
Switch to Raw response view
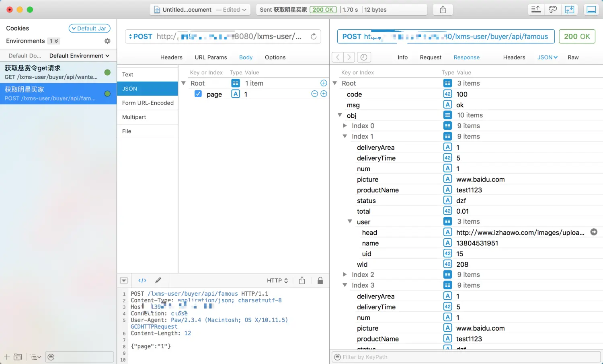coord(573,57)
